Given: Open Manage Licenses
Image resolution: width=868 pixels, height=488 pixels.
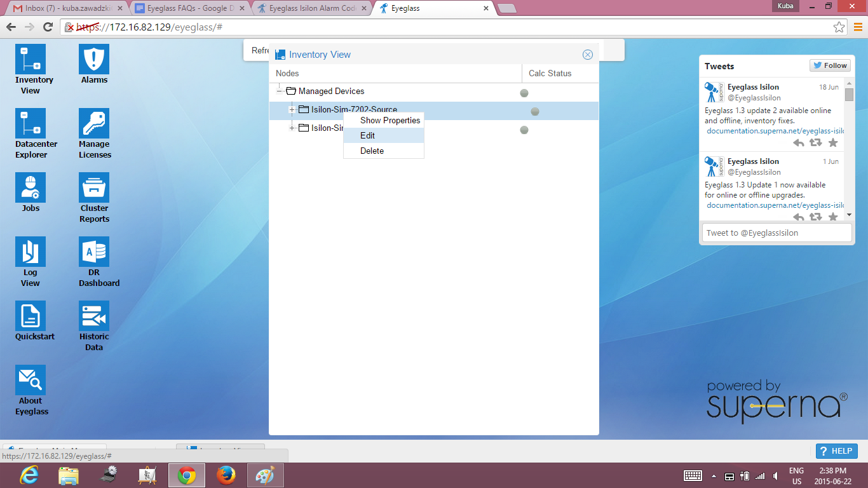Looking at the screenshot, I should pyautogui.click(x=94, y=123).
